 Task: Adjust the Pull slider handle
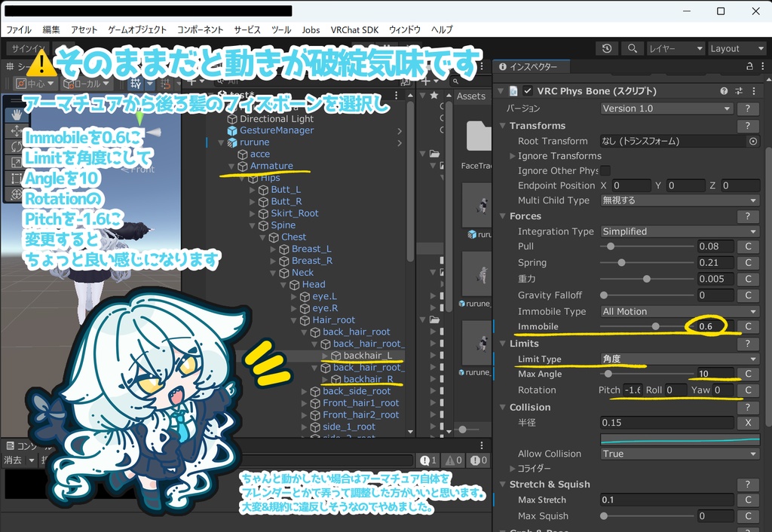click(611, 246)
